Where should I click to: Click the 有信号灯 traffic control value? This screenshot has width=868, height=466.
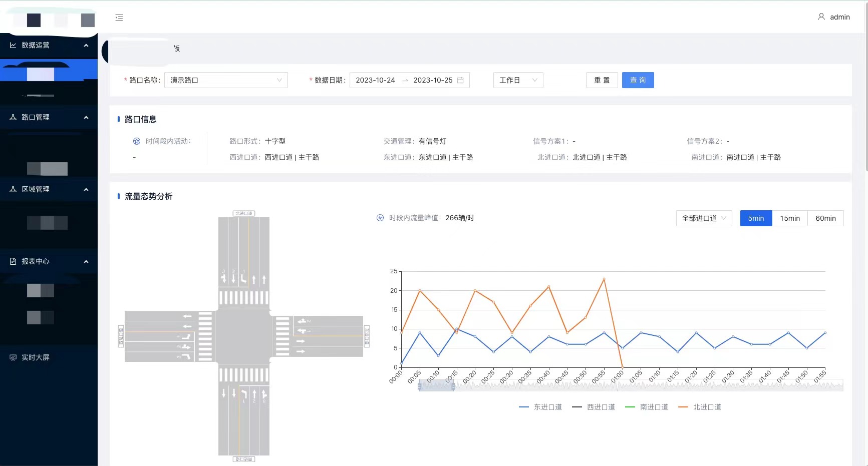tap(432, 141)
